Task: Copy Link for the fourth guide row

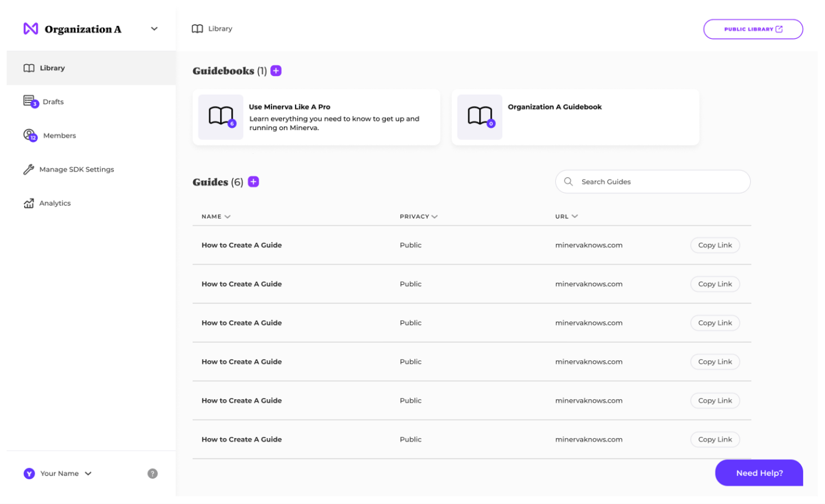Action: tap(715, 362)
